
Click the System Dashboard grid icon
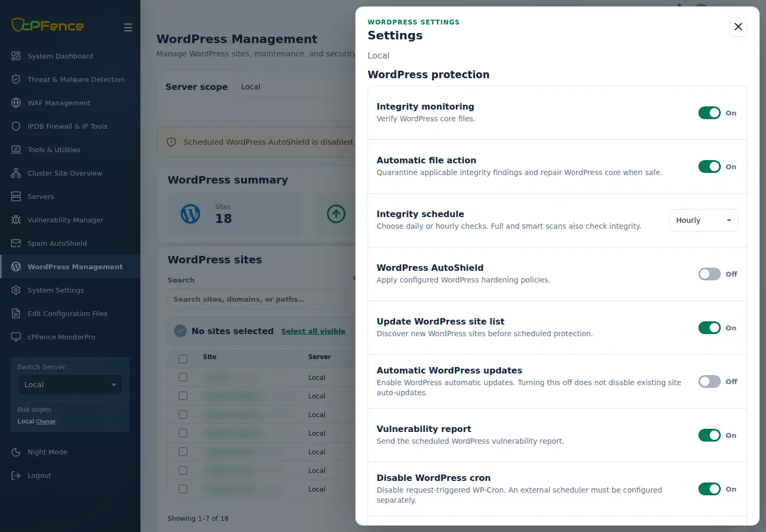pos(16,56)
